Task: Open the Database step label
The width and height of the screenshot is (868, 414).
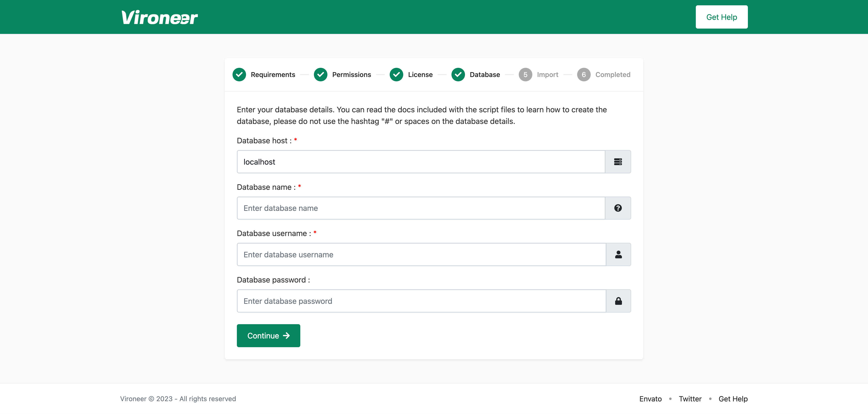Action: coord(485,74)
